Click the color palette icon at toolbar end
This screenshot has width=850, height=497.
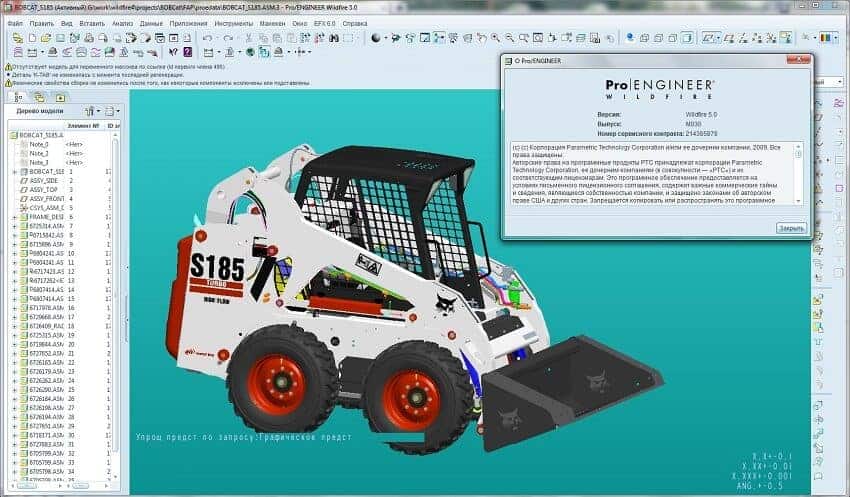pyautogui.click(x=825, y=38)
